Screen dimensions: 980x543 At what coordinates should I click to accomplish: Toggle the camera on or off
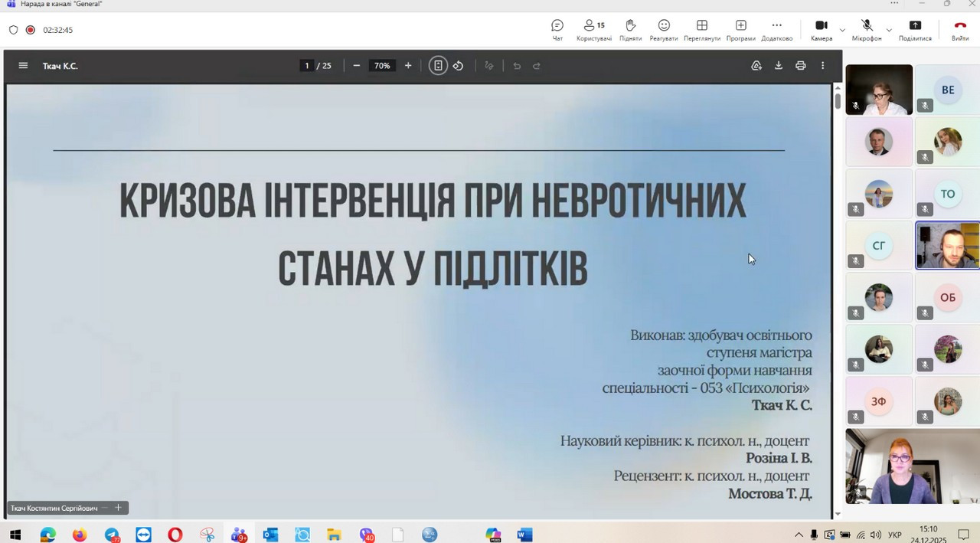pos(821,30)
